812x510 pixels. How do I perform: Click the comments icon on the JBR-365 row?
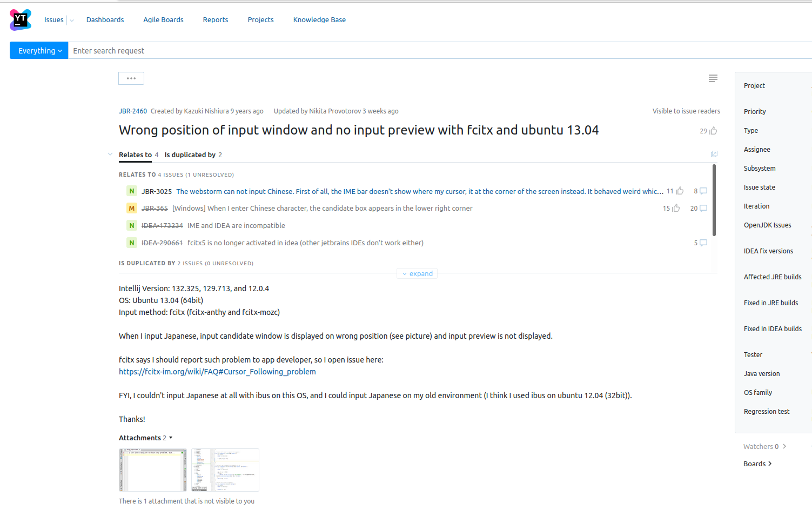pyautogui.click(x=703, y=208)
